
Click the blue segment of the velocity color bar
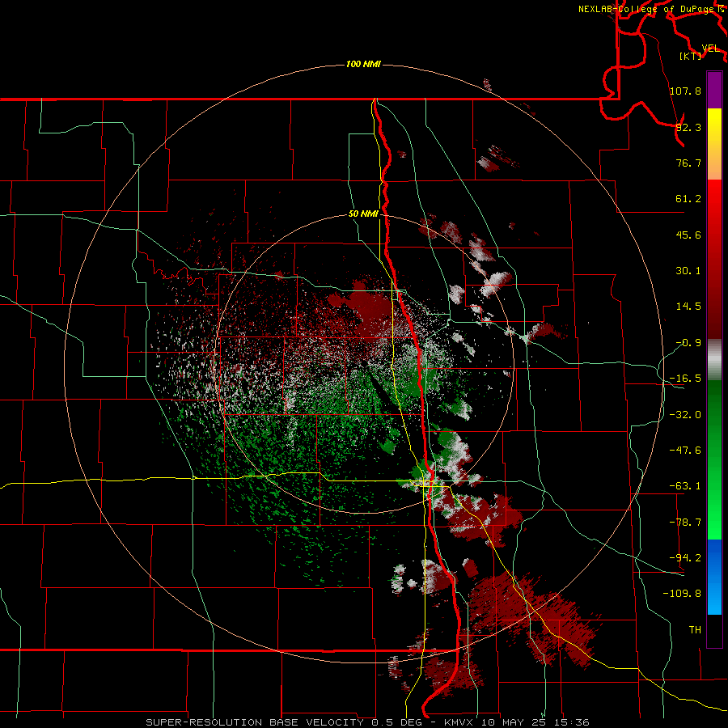(x=714, y=577)
